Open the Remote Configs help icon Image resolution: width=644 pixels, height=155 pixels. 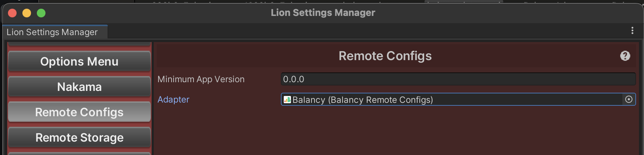tap(625, 56)
